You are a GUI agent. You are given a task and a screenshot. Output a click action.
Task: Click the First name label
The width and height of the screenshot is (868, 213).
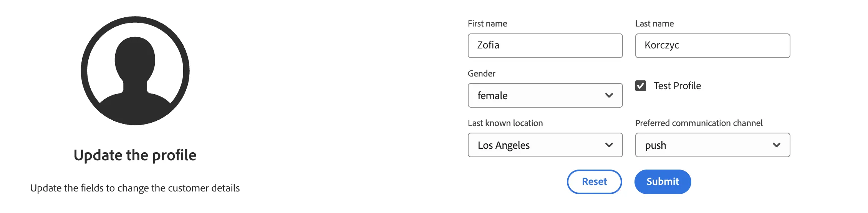pos(487,24)
